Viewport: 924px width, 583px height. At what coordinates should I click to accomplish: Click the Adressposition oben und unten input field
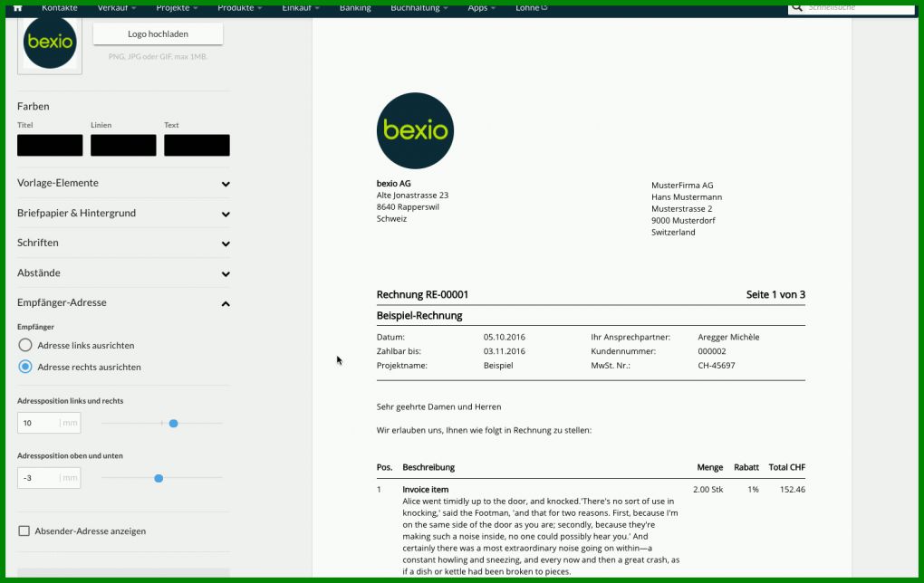[x=49, y=478]
